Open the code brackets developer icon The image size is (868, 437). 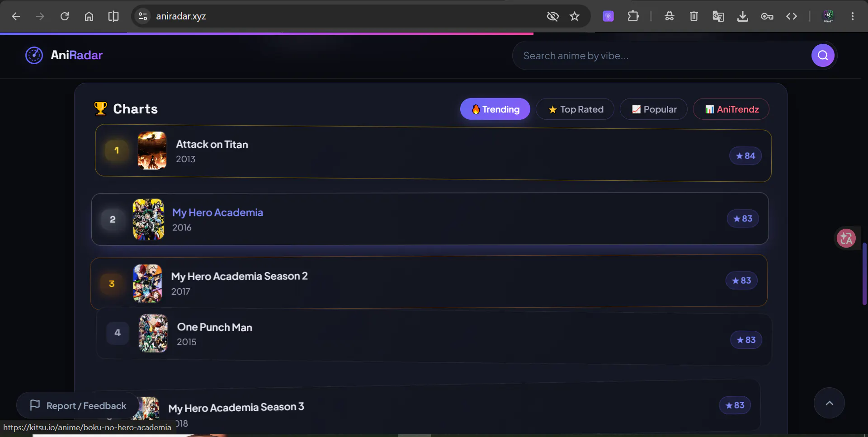[792, 16]
